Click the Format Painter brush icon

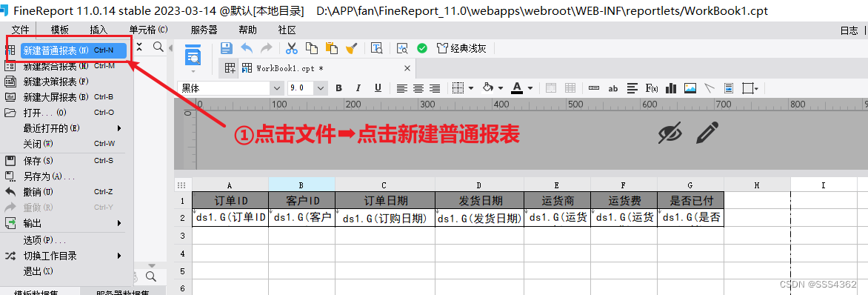pyautogui.click(x=351, y=48)
